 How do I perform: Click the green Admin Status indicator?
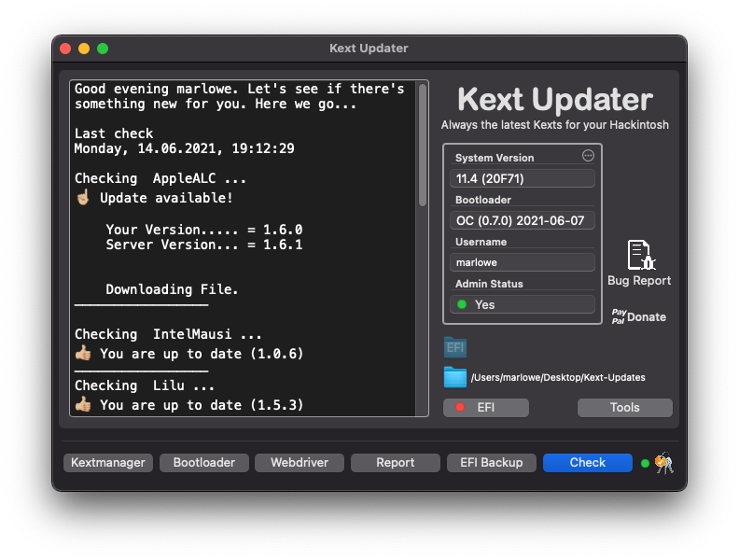[x=462, y=304]
